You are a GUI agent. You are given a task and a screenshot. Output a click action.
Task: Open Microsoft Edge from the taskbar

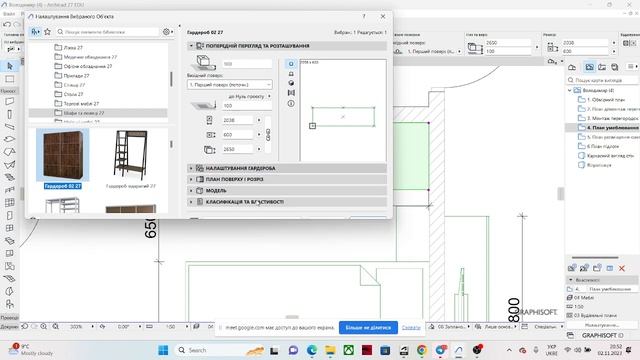point(312,350)
